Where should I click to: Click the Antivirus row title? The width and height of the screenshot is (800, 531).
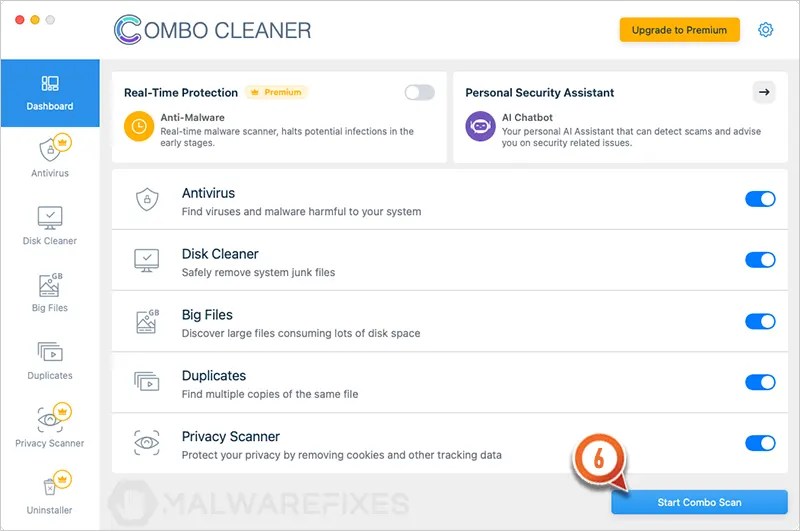[x=208, y=193]
